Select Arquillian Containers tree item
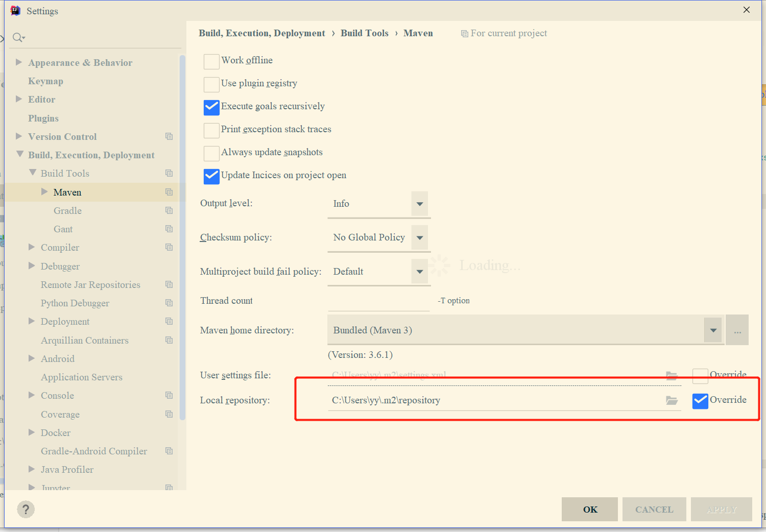The width and height of the screenshot is (766, 532). (85, 341)
